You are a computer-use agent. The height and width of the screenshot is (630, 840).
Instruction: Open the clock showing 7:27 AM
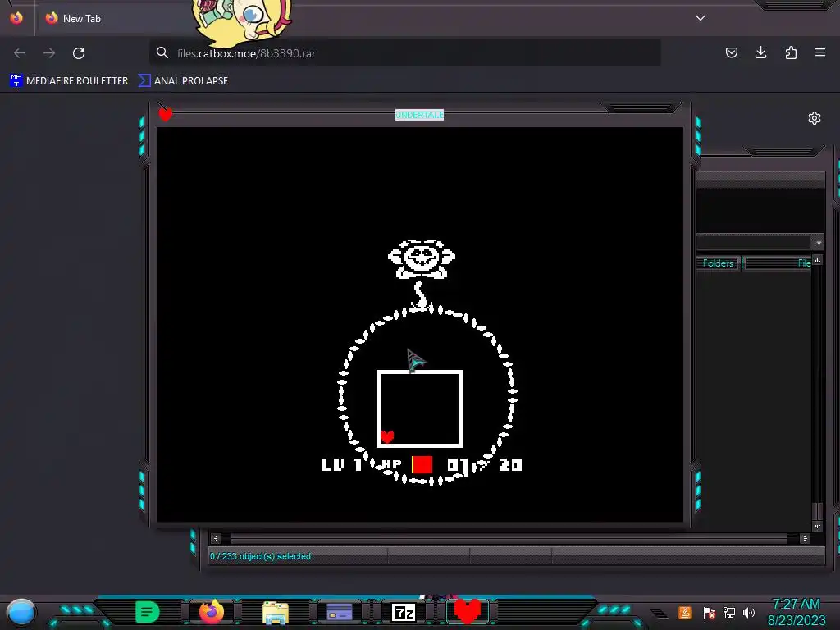[797, 612]
